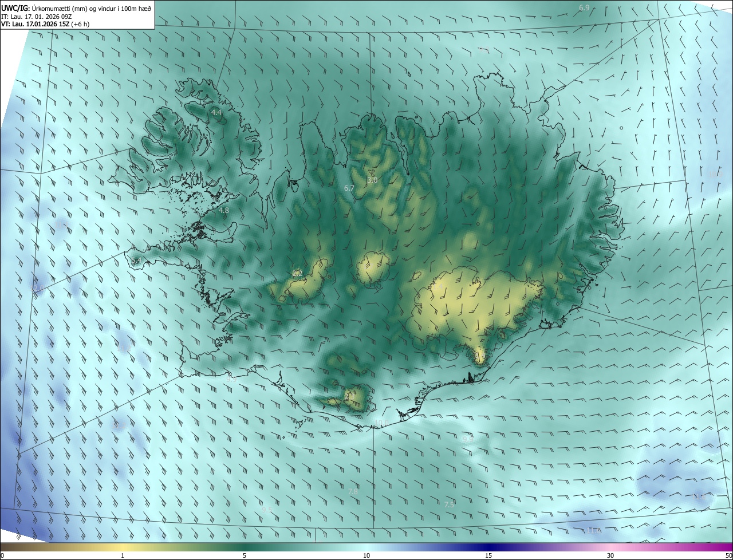Click the '15' tick on the colour scale

point(488,555)
